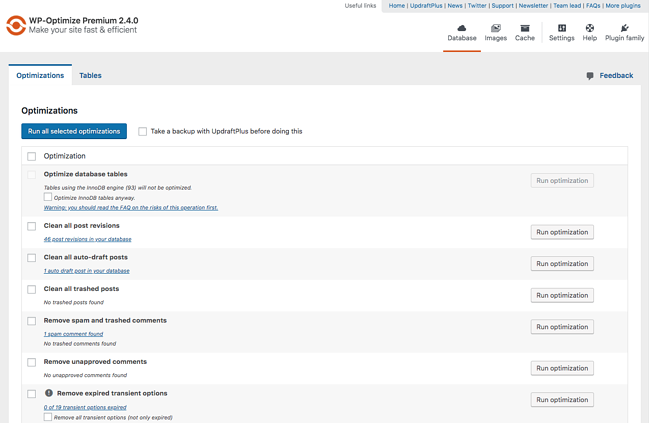Check Clean all post revisions
This screenshot has height=423, width=649.
coord(31,226)
